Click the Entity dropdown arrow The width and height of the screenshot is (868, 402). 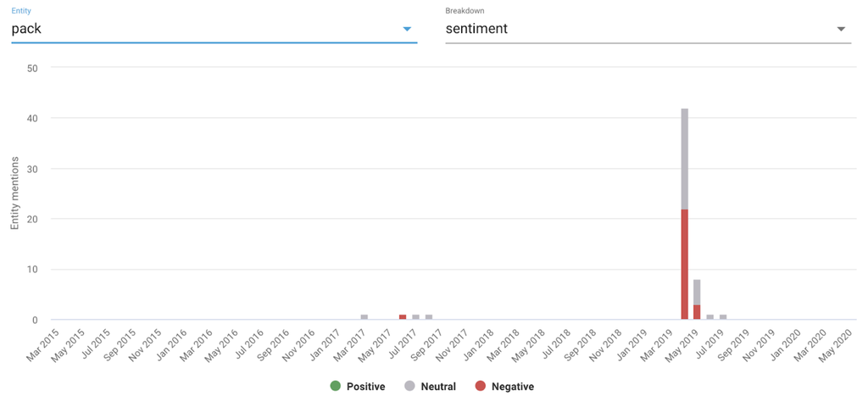tap(407, 29)
